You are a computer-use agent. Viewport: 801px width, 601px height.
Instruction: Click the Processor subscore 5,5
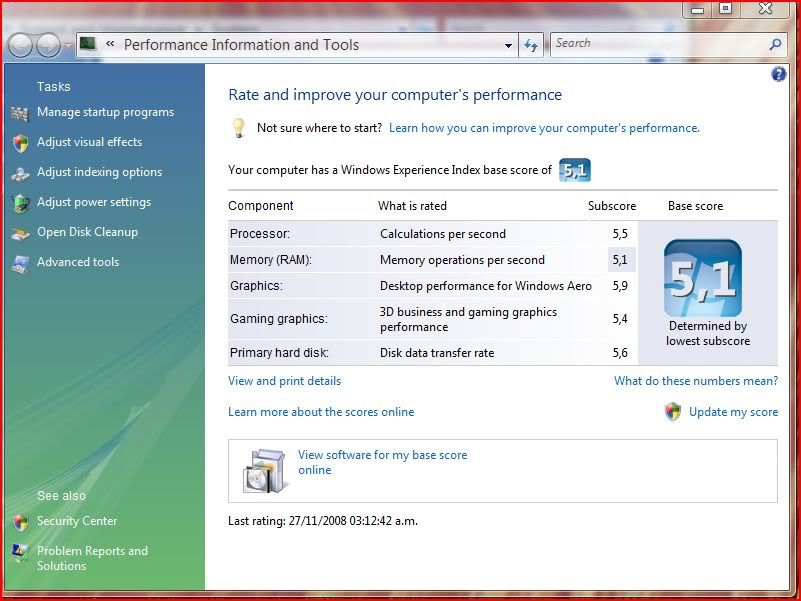[x=620, y=234]
